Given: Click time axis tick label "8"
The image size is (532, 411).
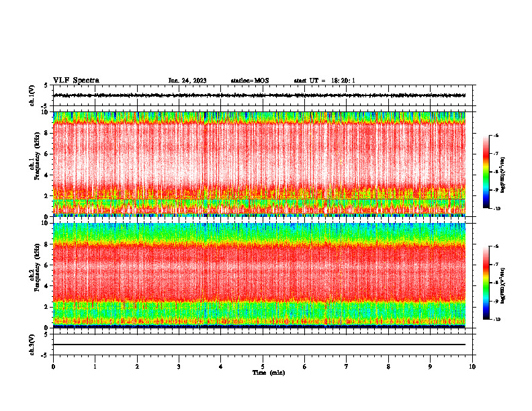Looking at the screenshot, I should 388,367.
